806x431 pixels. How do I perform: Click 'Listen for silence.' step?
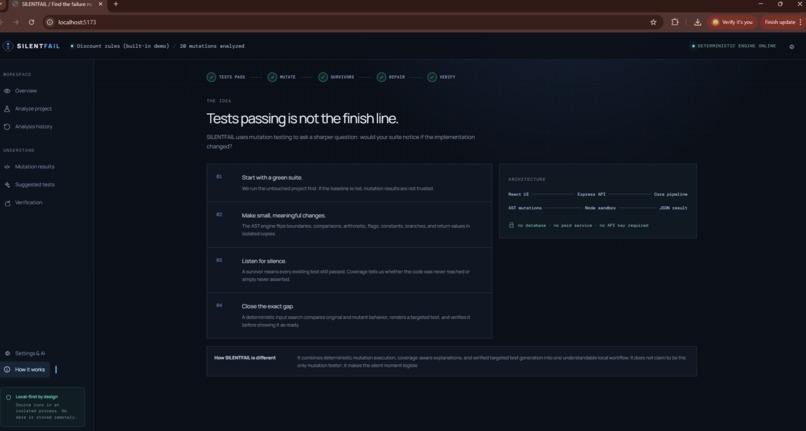(x=349, y=270)
